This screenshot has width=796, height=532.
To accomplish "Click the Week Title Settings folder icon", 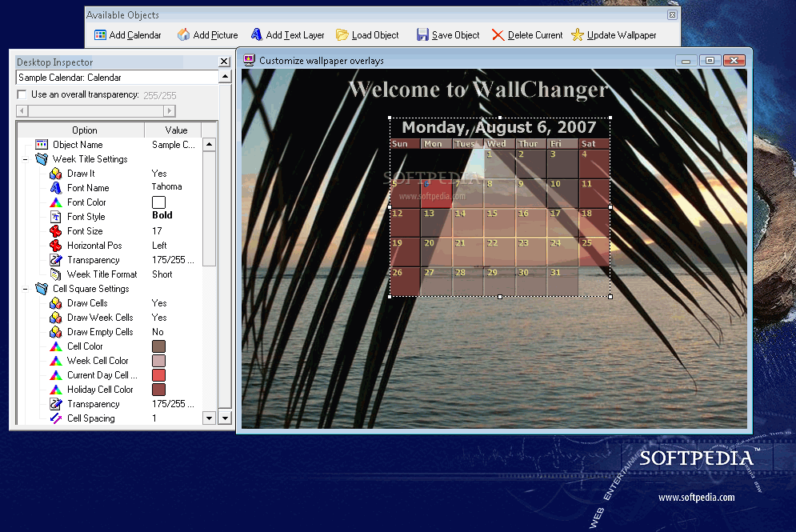I will 42,159.
